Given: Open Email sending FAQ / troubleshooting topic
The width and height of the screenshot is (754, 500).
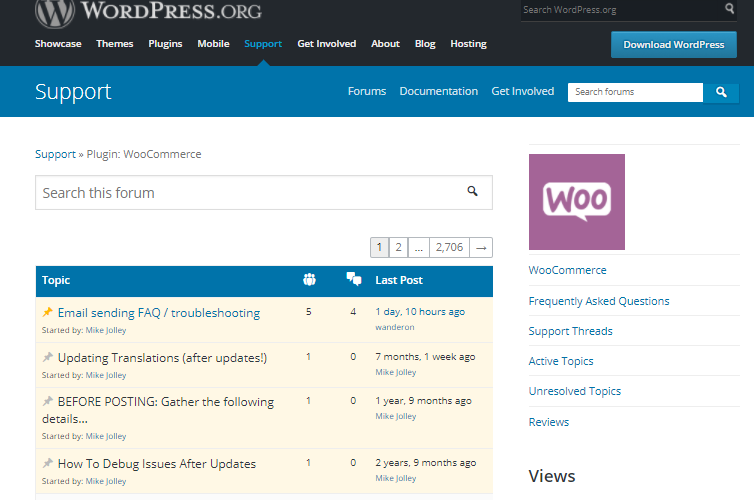Looking at the screenshot, I should tap(159, 313).
